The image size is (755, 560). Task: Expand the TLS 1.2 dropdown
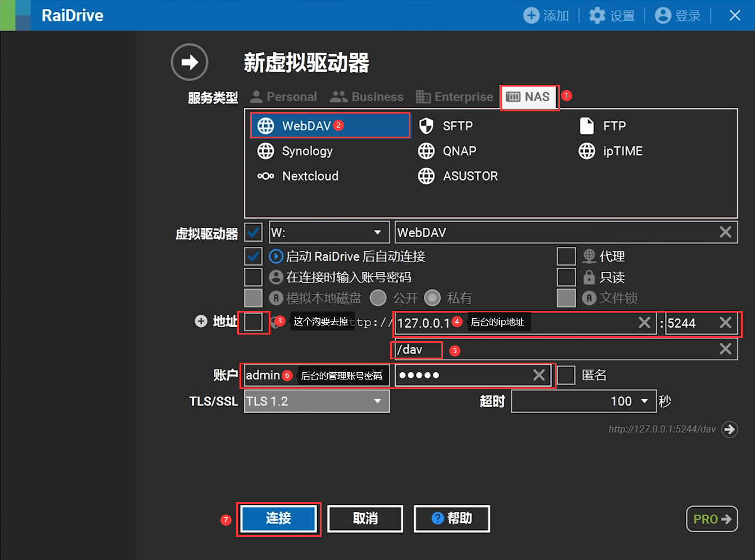click(x=317, y=401)
